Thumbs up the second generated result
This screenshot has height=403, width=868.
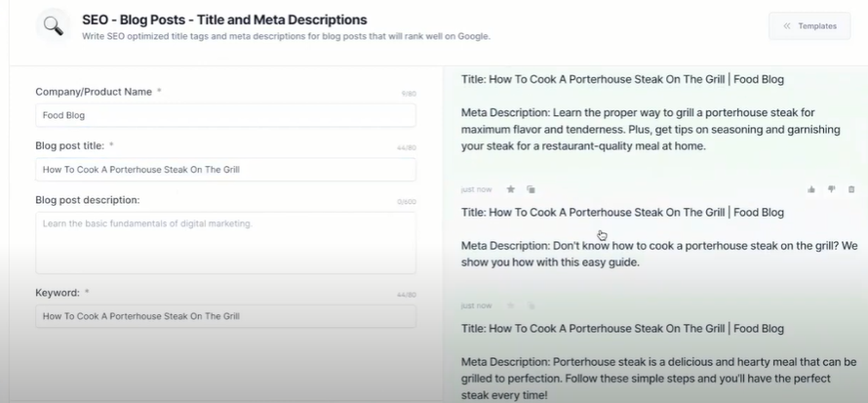[x=811, y=189]
